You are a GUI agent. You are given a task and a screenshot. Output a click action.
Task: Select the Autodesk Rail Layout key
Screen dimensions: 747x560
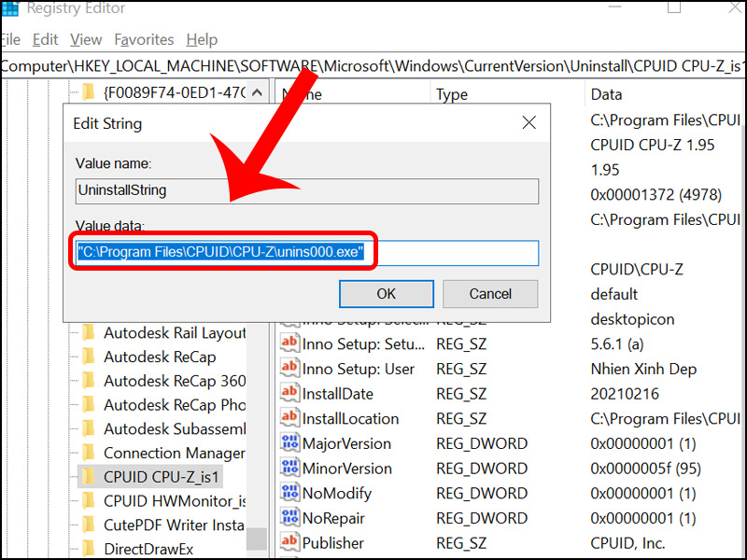click(176, 331)
